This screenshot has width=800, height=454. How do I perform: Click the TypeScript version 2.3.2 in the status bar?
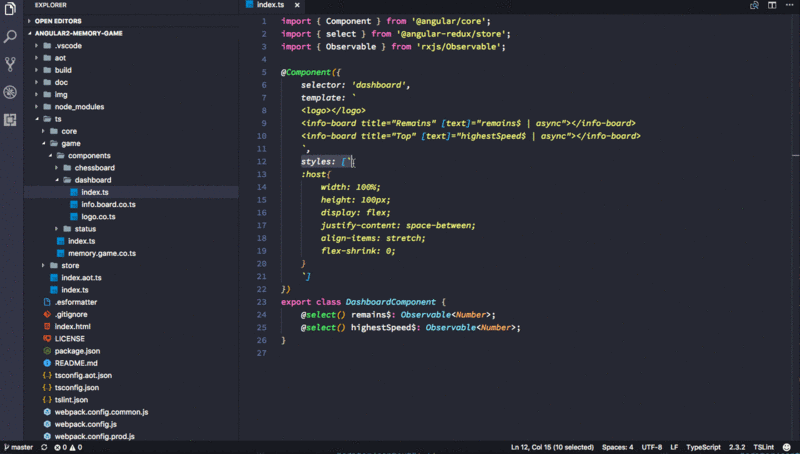point(737,447)
